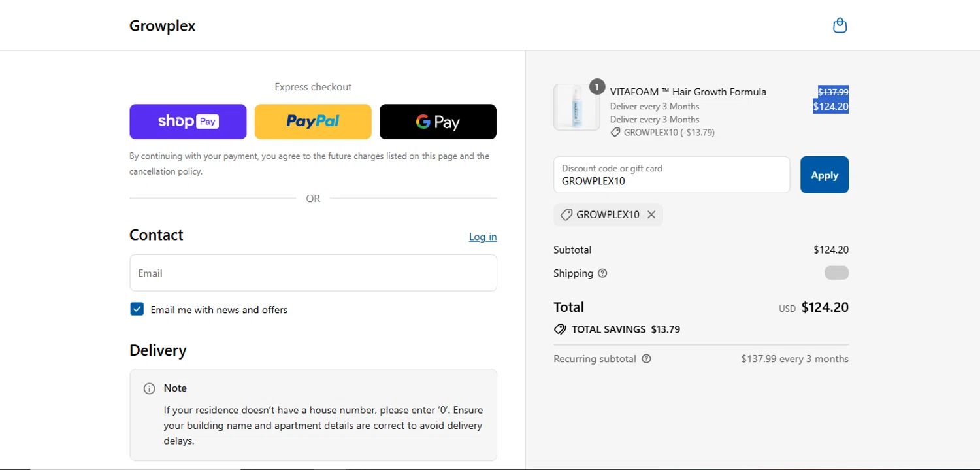Click the TOTAL SAVINGS $13.79 text
This screenshot has height=470, width=980.
click(626, 329)
